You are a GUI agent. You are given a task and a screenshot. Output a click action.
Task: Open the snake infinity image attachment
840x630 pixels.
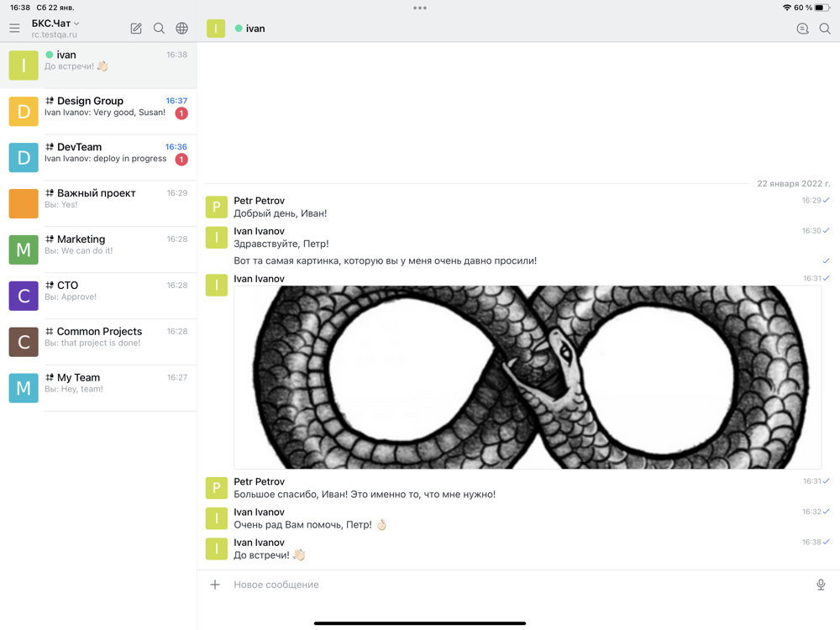[x=528, y=377]
